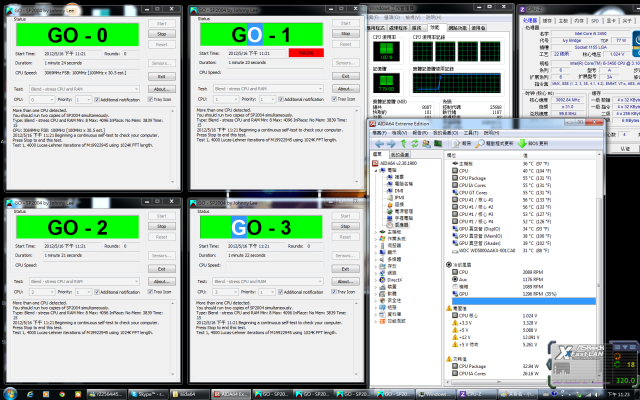This screenshot has height=400, width=640.
Task: Click the AIDA64 forward arrow icon
Action: (x=391, y=144)
